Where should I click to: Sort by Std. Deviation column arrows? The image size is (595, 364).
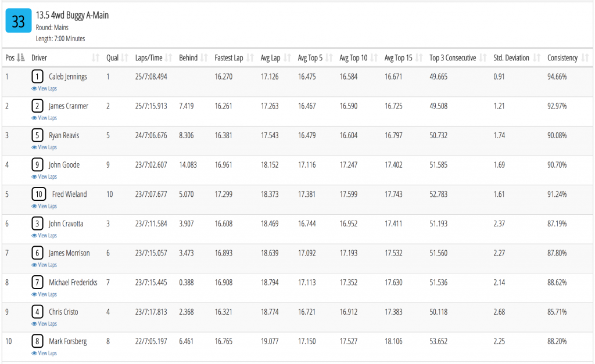coord(536,57)
